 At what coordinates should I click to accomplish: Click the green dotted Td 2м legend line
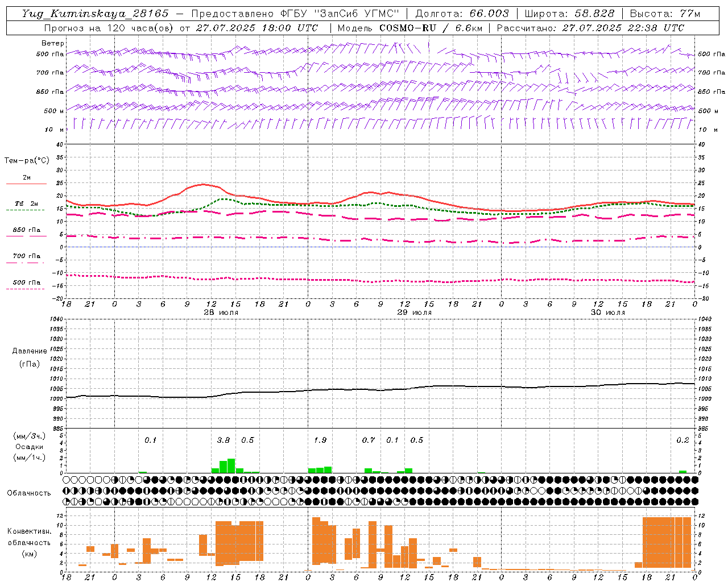click(25, 210)
